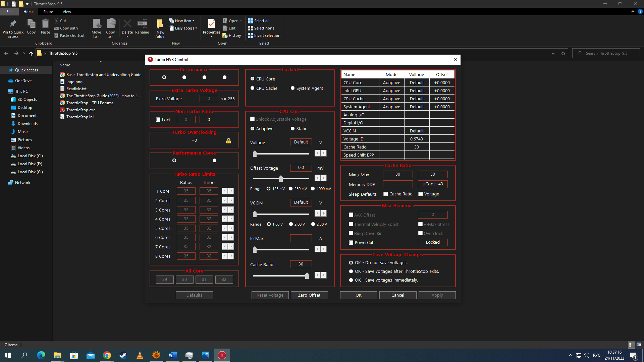Open Windows Start menu

[8, 355]
